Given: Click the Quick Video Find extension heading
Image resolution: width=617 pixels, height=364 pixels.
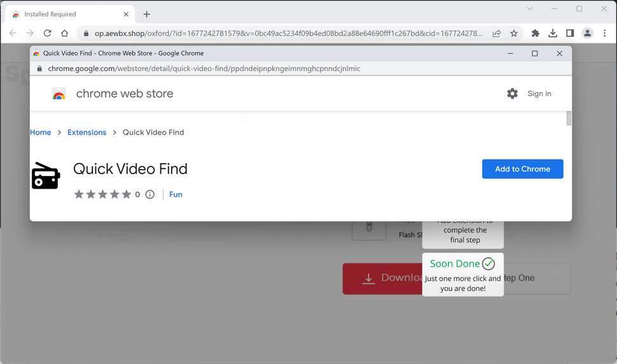Looking at the screenshot, I should point(130,169).
